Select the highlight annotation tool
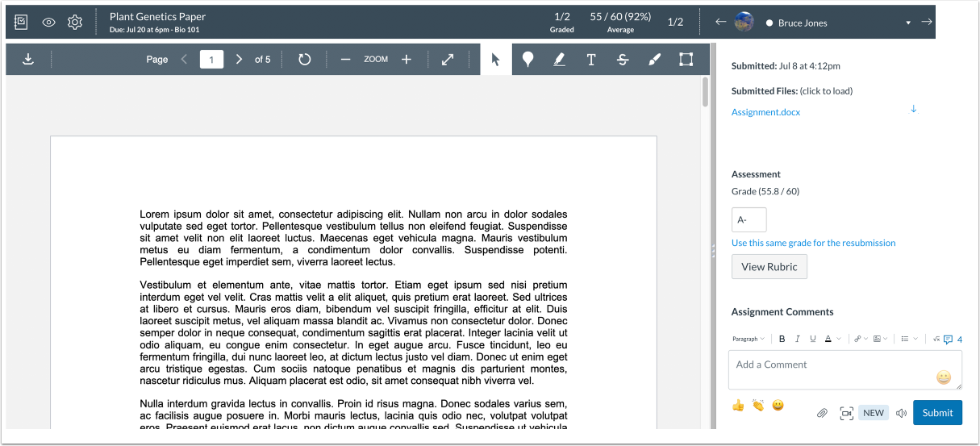Image resolution: width=980 pixels, height=446 pixels. click(x=559, y=60)
